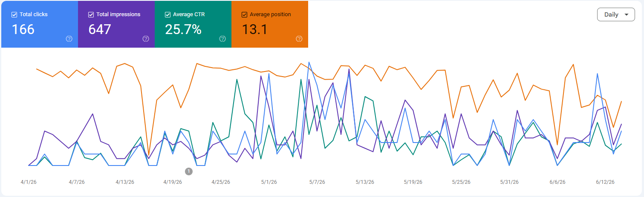Open the help icon on Total clicks card
This screenshot has width=644, height=197.
tap(69, 39)
